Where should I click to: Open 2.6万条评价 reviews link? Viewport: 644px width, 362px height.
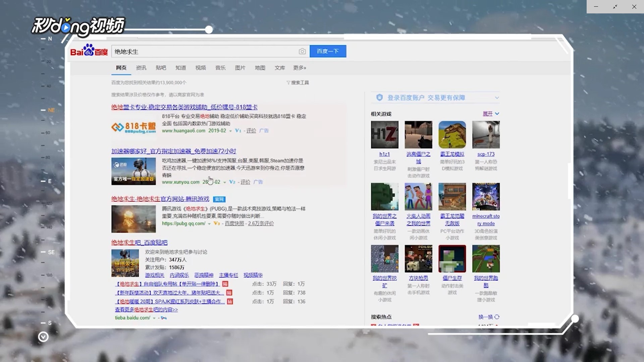(x=261, y=223)
